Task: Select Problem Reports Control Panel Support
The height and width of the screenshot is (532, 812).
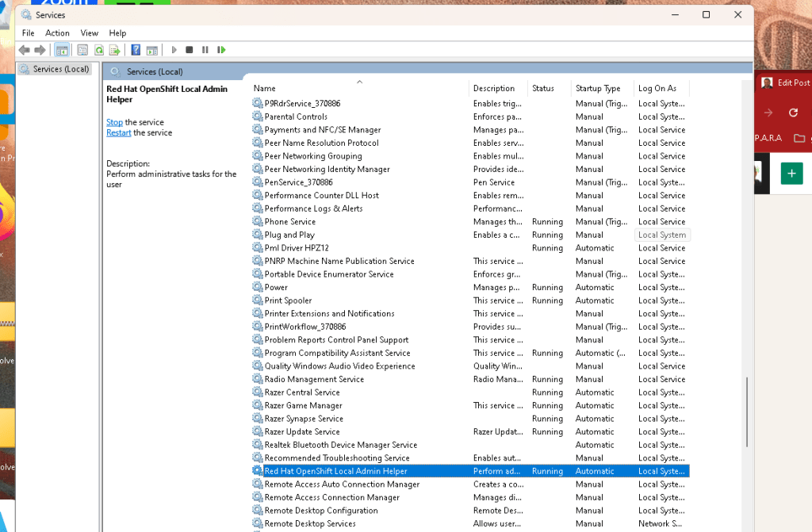Action: [470, 340]
